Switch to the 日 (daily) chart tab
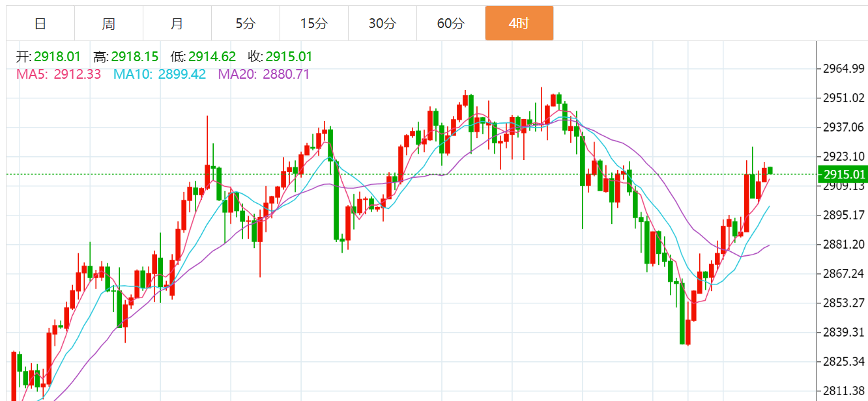 point(40,24)
